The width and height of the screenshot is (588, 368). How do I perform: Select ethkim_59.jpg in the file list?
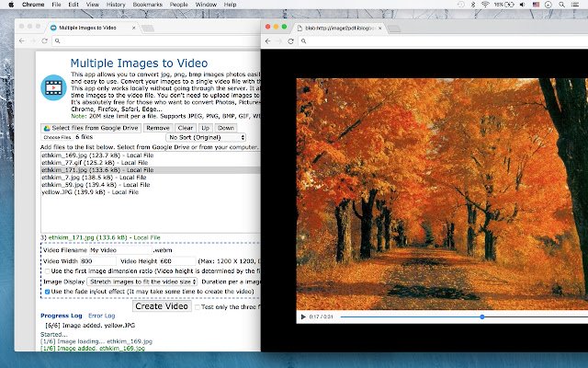click(x=150, y=185)
